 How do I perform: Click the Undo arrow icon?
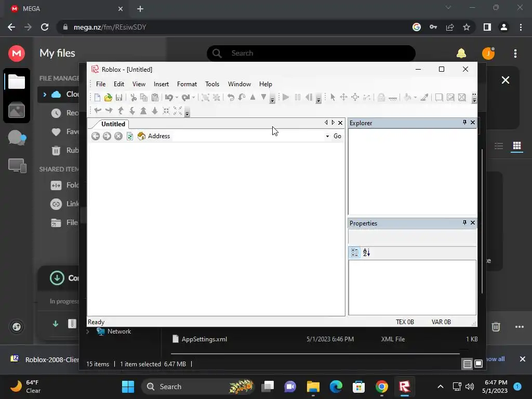(169, 98)
